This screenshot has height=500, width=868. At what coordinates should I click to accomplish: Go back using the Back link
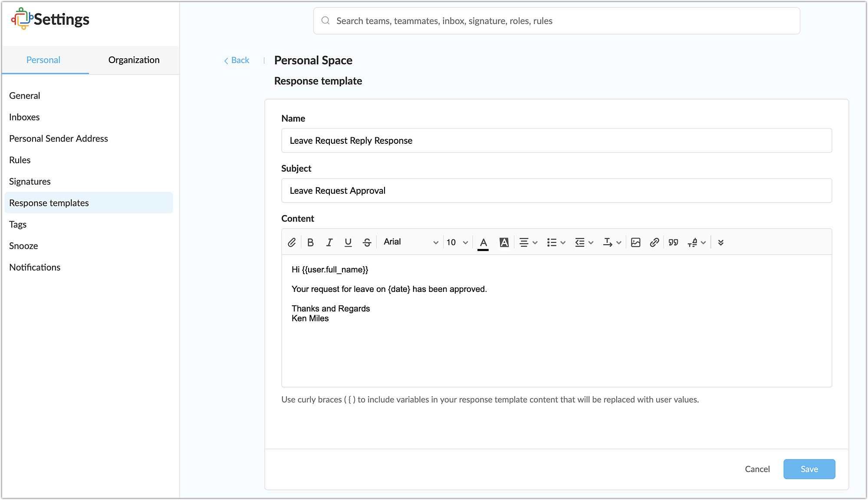click(x=237, y=60)
